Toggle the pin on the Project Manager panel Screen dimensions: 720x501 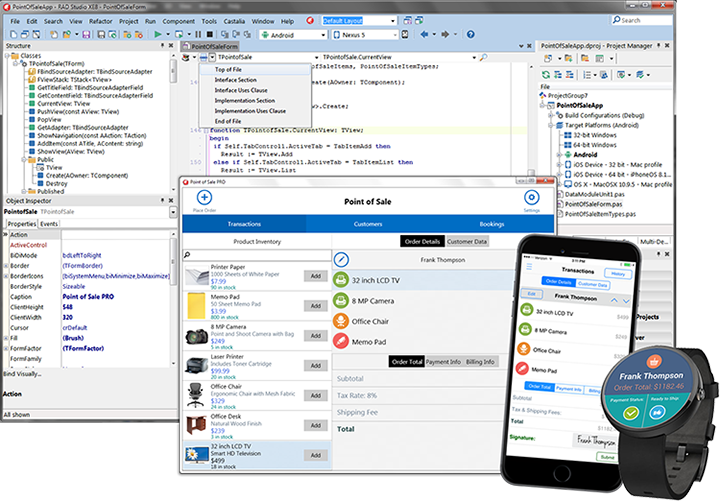click(x=658, y=45)
